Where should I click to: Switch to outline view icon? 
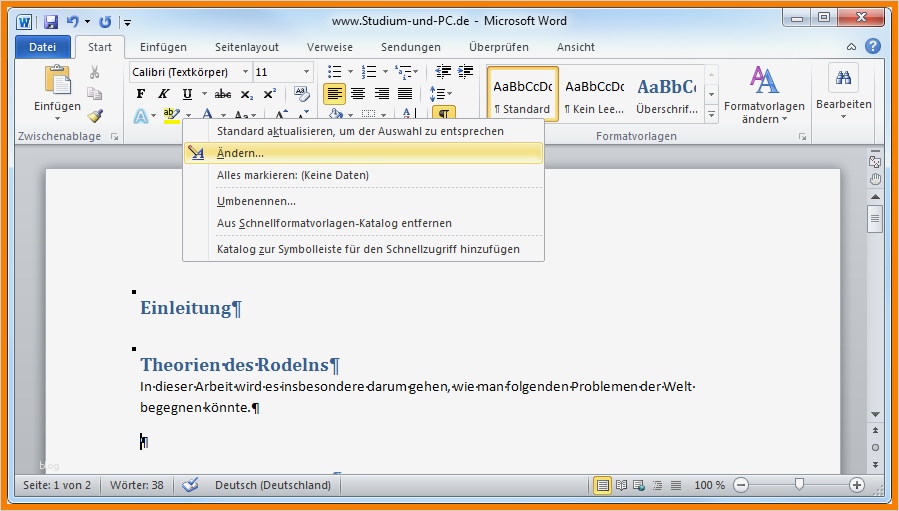657,486
